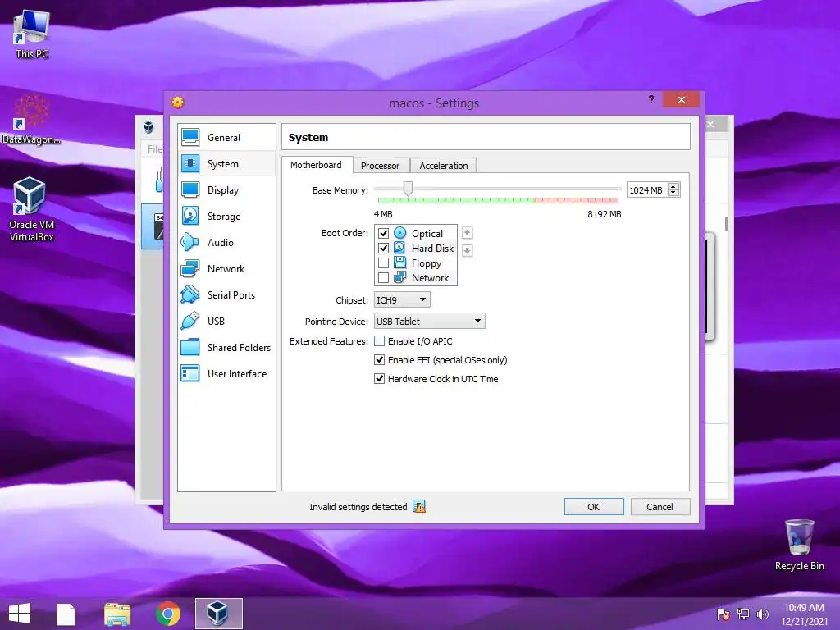
Task: Click the invalid settings warning icon
Action: tap(419, 506)
